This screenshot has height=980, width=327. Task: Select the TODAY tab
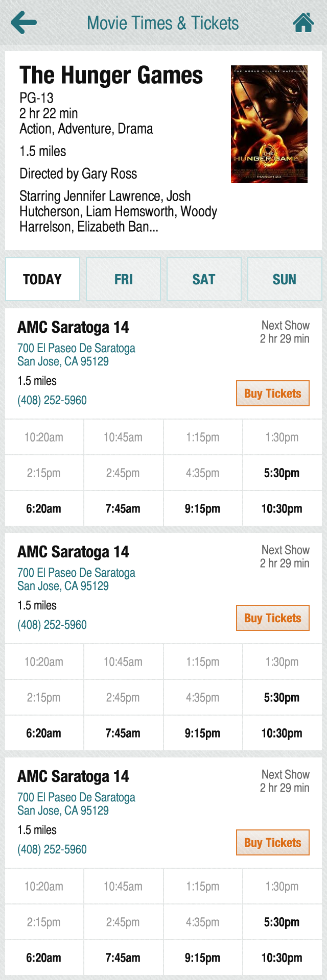click(42, 279)
